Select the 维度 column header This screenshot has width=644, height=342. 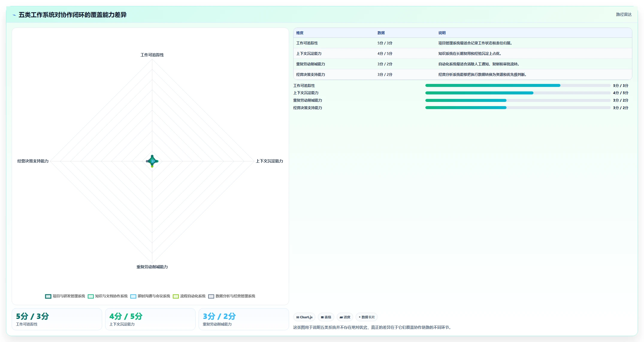click(300, 33)
